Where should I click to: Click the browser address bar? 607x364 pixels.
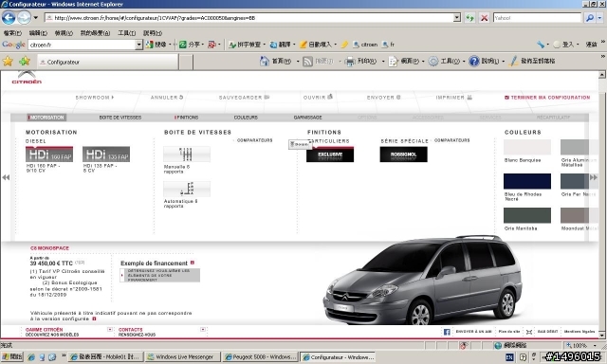249,18
